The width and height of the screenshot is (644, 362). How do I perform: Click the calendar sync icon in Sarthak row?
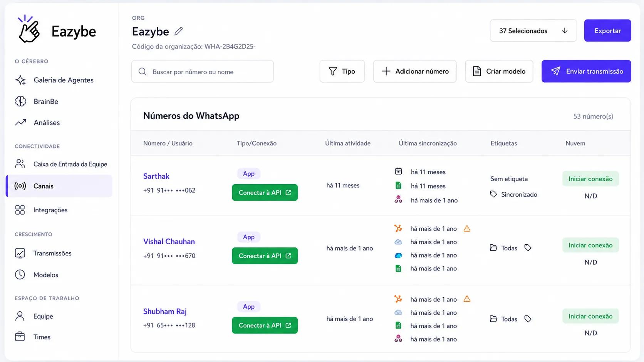(x=398, y=171)
